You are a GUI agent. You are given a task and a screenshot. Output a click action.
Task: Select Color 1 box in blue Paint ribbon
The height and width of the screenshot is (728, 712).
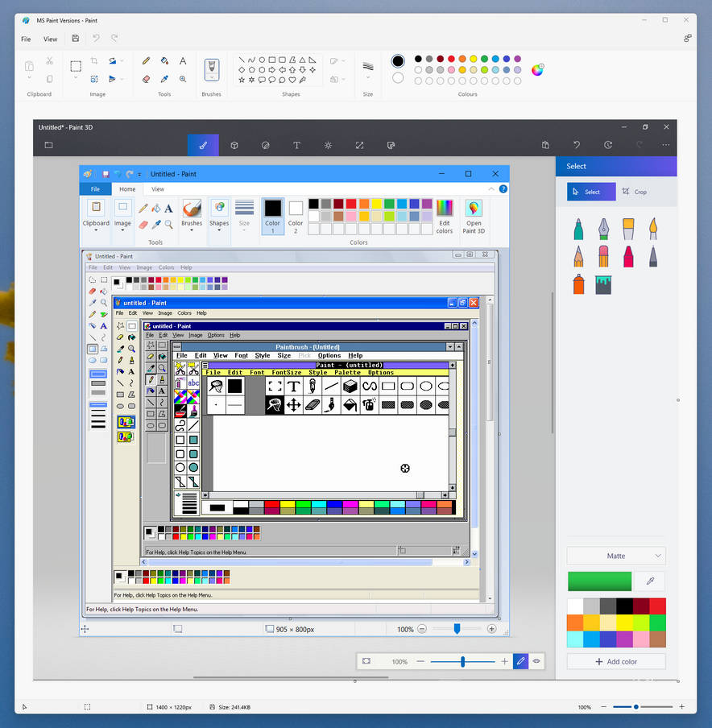coord(272,217)
